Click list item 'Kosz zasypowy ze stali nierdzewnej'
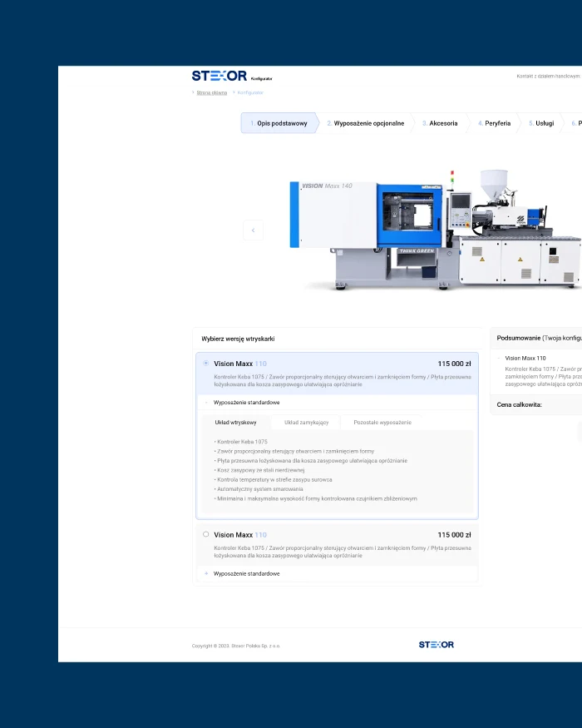The image size is (582, 728). pos(259,470)
